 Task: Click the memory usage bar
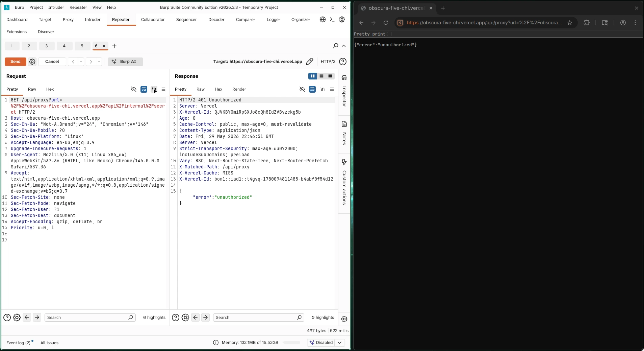pos(292,343)
